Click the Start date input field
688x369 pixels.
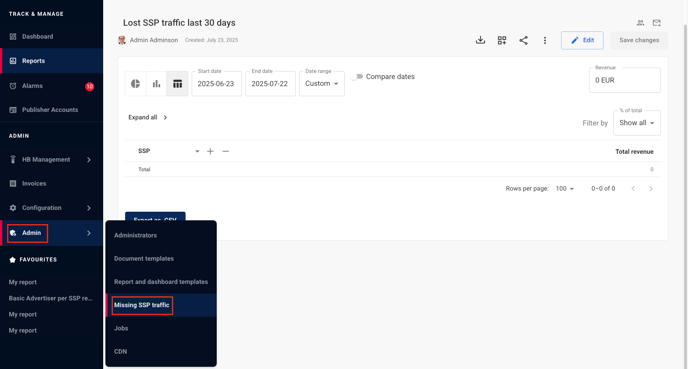coord(216,83)
